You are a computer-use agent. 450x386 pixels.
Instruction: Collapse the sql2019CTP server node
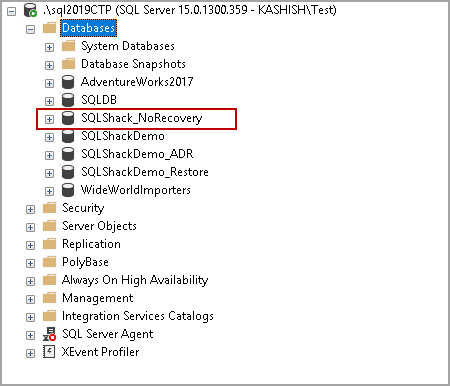coord(11,12)
